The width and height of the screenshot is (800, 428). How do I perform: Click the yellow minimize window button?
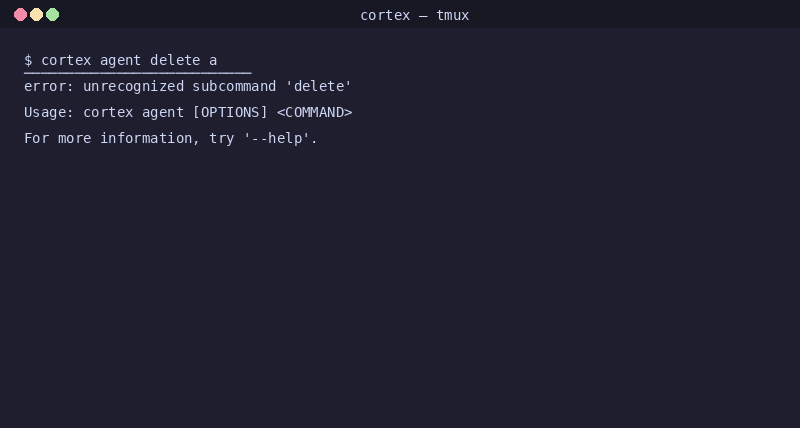pyautogui.click(x=36, y=15)
